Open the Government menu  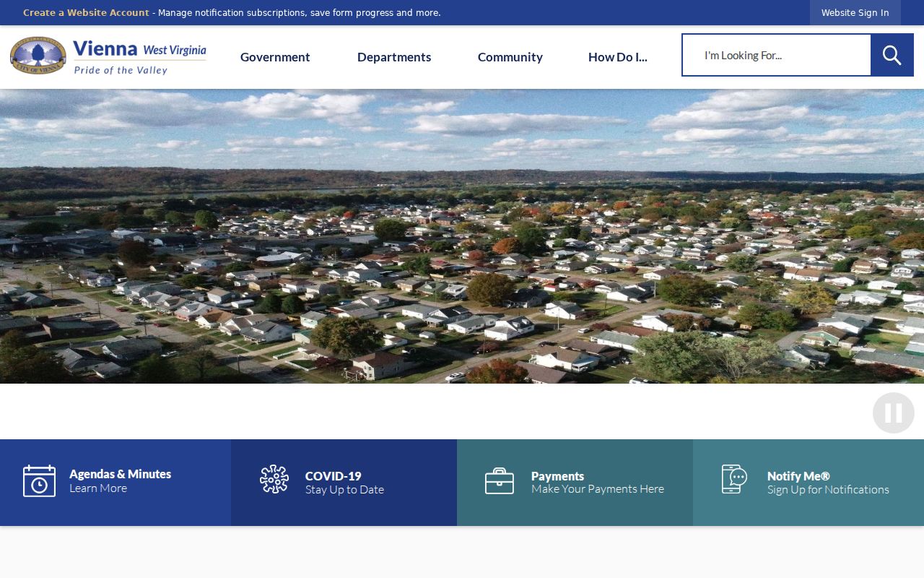click(x=275, y=57)
